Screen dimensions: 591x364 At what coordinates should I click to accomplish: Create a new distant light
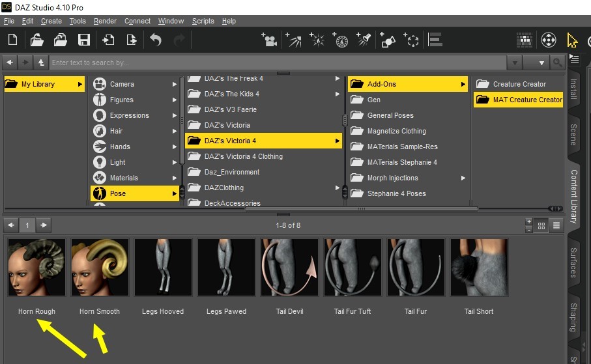click(x=293, y=40)
